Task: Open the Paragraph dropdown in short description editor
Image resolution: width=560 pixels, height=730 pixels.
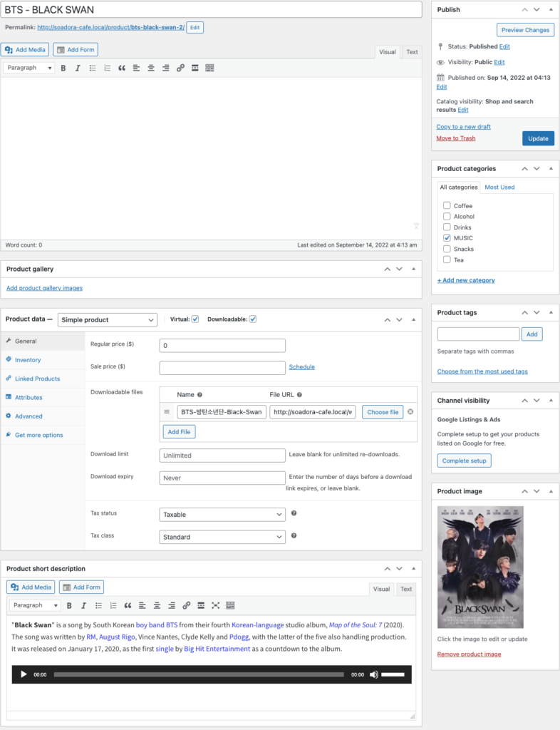Action: coord(36,605)
